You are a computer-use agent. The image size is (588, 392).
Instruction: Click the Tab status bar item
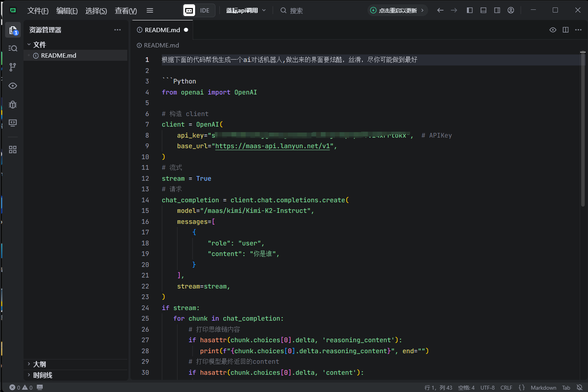[x=566, y=387]
